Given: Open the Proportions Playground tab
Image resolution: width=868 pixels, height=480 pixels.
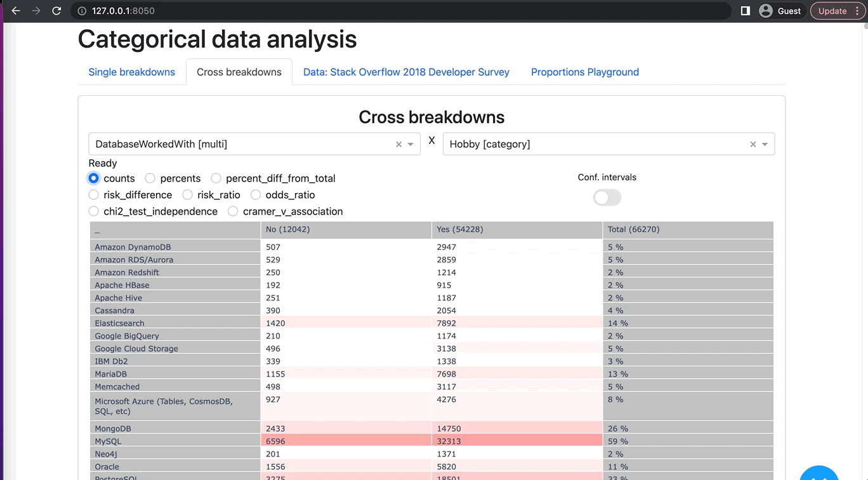Looking at the screenshot, I should tap(585, 72).
